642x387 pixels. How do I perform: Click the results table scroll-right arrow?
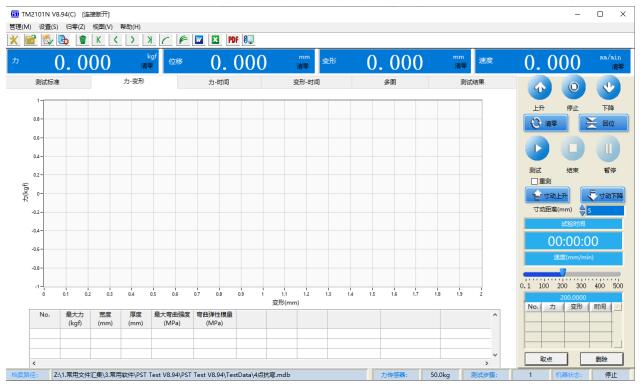[486, 363]
